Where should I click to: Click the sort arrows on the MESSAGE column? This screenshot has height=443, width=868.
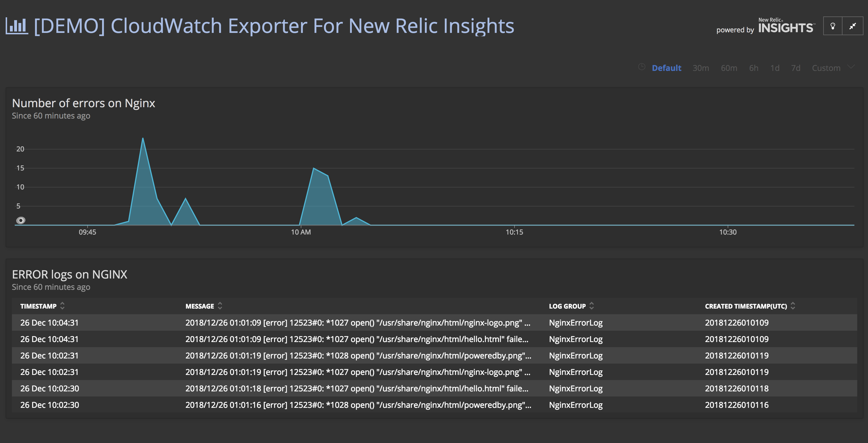coord(220,306)
